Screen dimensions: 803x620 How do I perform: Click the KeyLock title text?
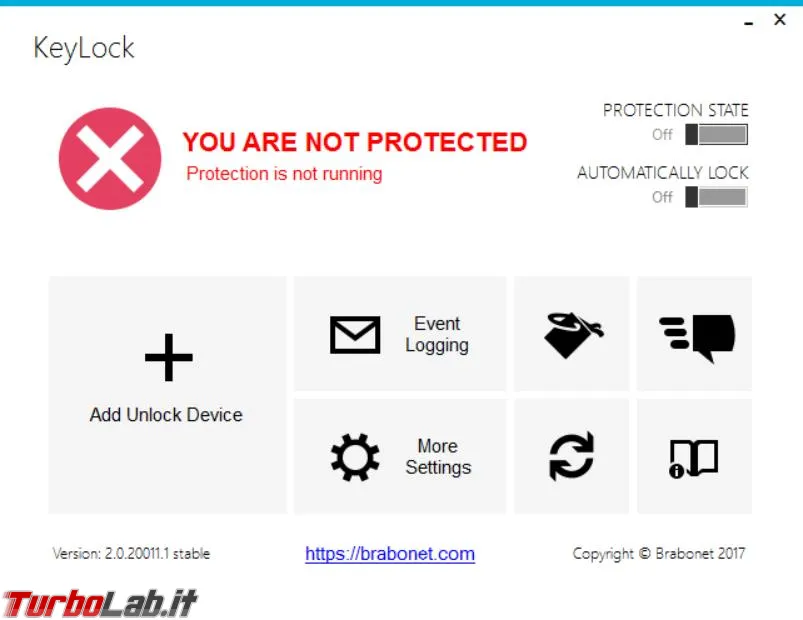(83, 48)
